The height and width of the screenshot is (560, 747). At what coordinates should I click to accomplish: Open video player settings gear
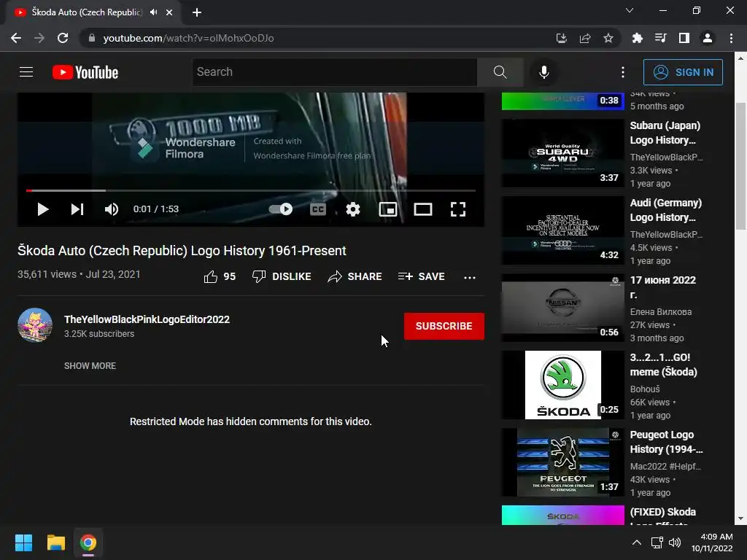point(353,209)
